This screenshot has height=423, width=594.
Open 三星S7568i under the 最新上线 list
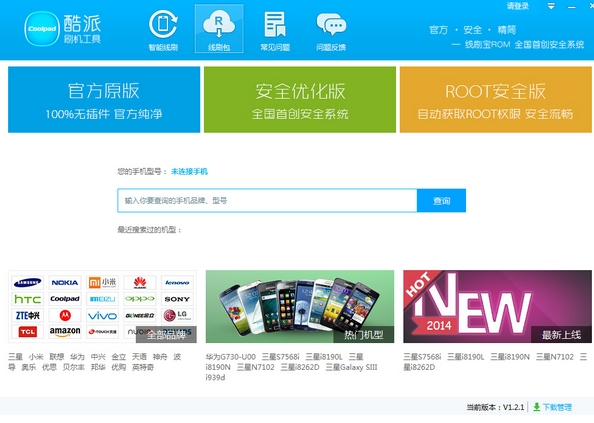click(x=422, y=357)
